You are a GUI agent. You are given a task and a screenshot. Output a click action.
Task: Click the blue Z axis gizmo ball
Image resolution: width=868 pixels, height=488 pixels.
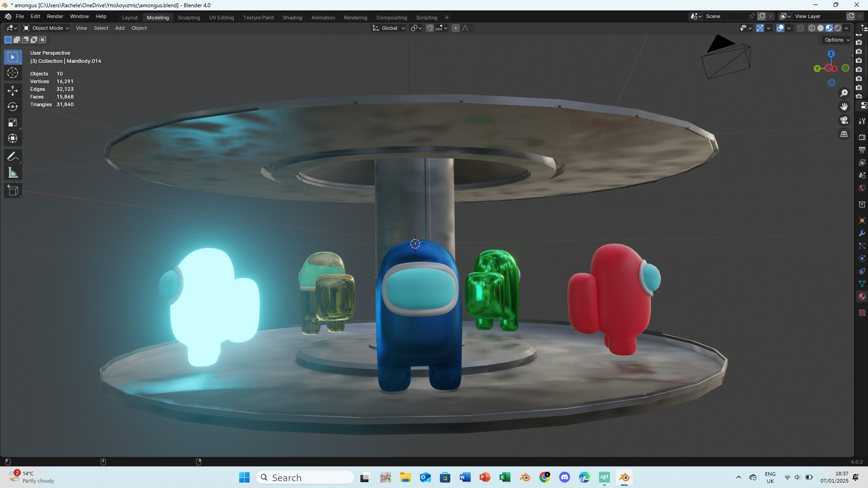(x=831, y=54)
